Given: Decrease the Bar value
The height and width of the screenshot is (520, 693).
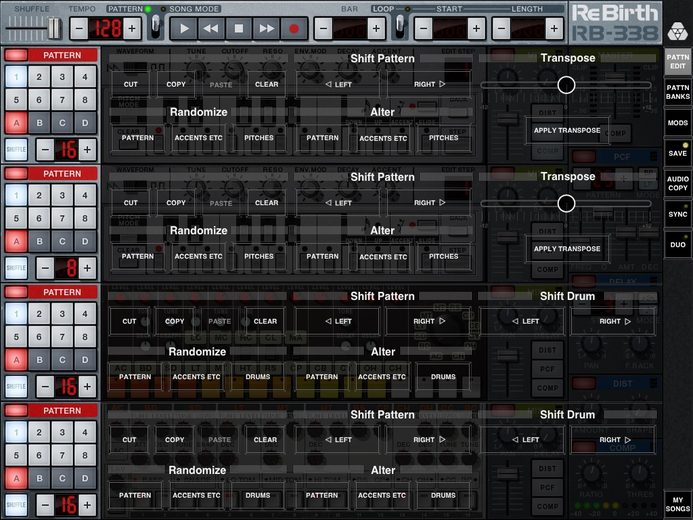Looking at the screenshot, I should (324, 29).
